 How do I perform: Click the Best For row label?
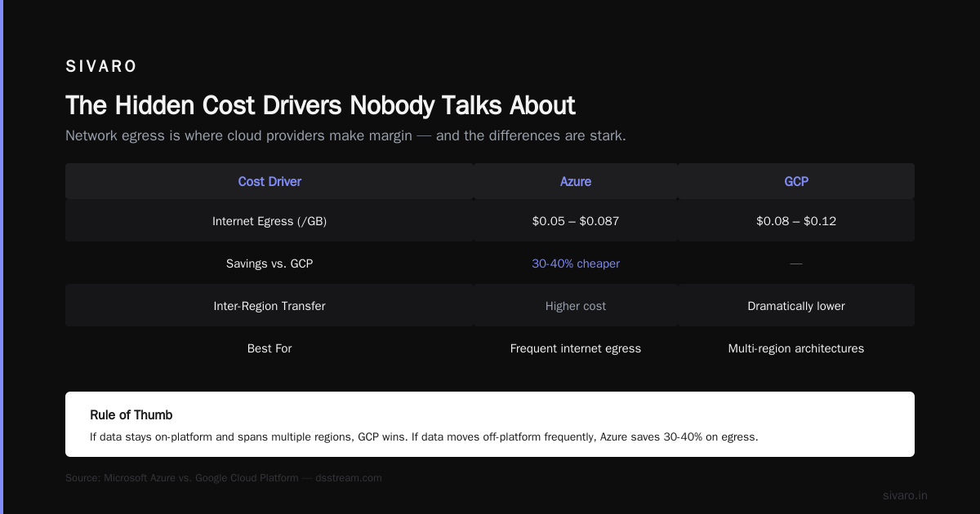click(x=269, y=348)
